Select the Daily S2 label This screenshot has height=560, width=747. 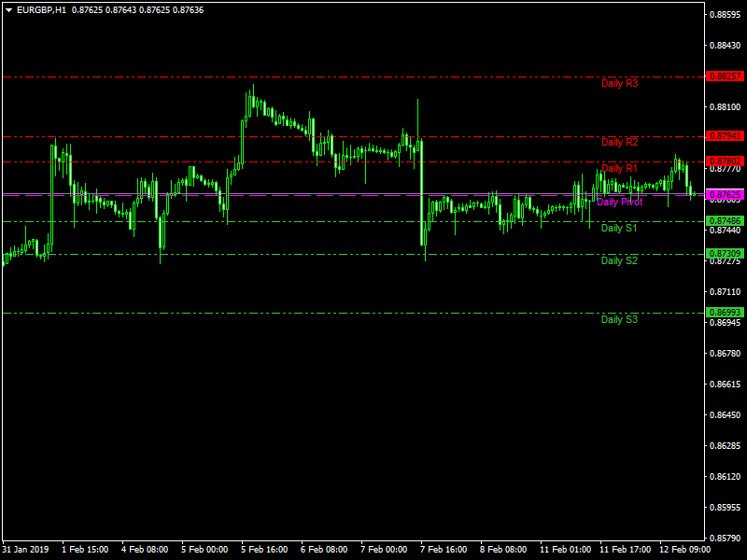click(x=619, y=261)
